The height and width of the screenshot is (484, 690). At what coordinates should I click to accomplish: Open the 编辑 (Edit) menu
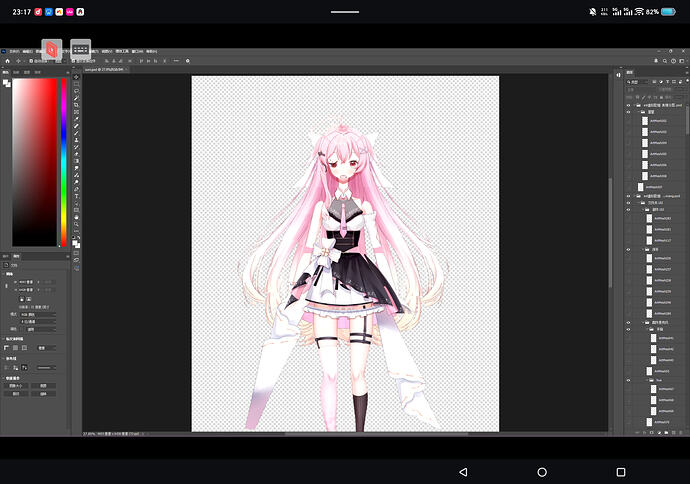click(28, 51)
